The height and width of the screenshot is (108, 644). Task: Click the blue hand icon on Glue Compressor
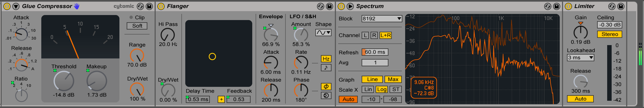click(76, 6)
